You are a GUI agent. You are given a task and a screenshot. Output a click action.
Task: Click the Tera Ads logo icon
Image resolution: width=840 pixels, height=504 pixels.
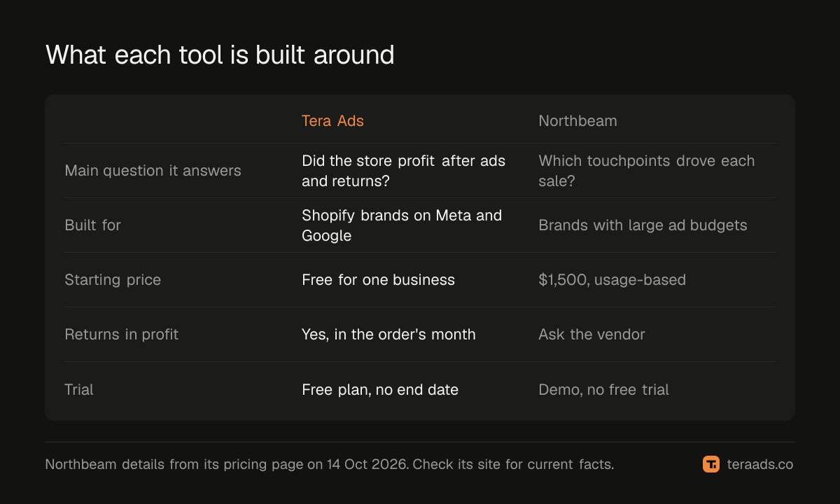[711, 464]
